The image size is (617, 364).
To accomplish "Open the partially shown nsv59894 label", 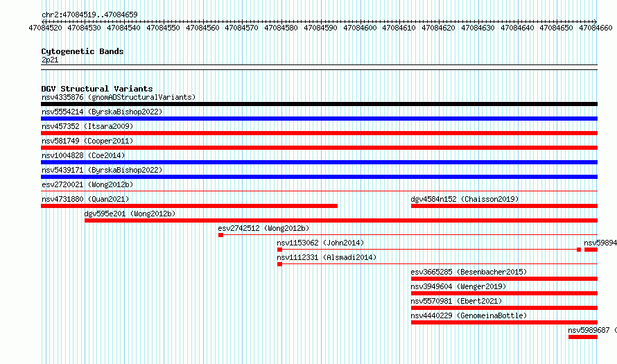I will pos(600,243).
